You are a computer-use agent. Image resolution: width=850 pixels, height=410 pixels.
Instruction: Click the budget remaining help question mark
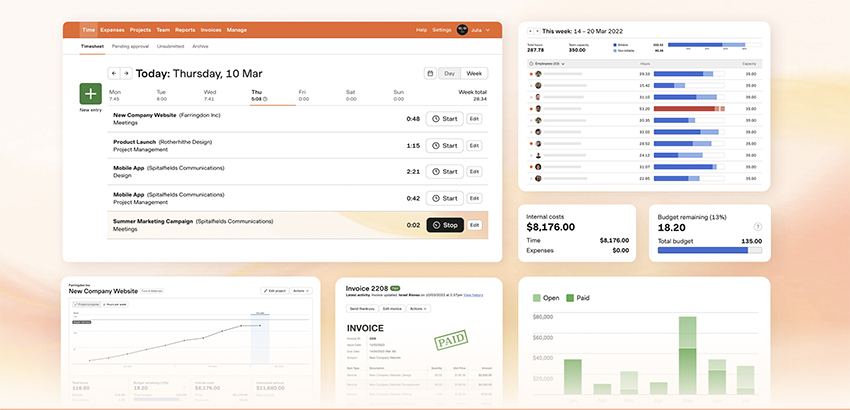coord(758,227)
